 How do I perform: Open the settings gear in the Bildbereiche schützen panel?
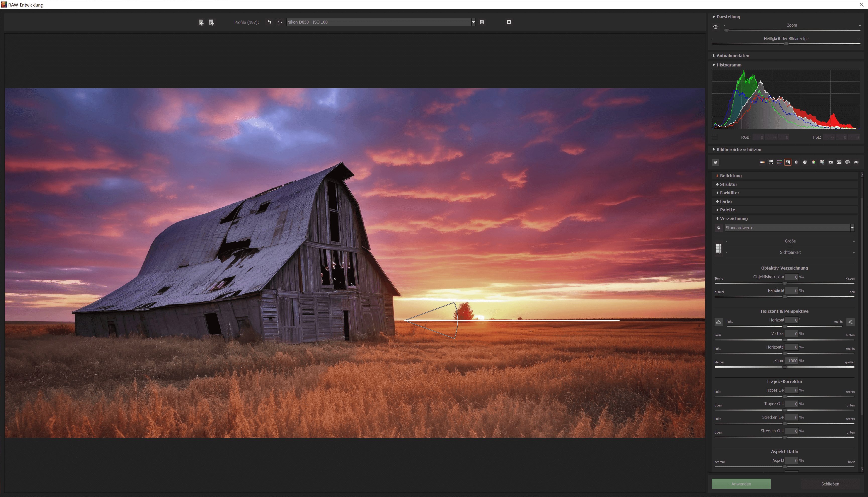coord(716,162)
